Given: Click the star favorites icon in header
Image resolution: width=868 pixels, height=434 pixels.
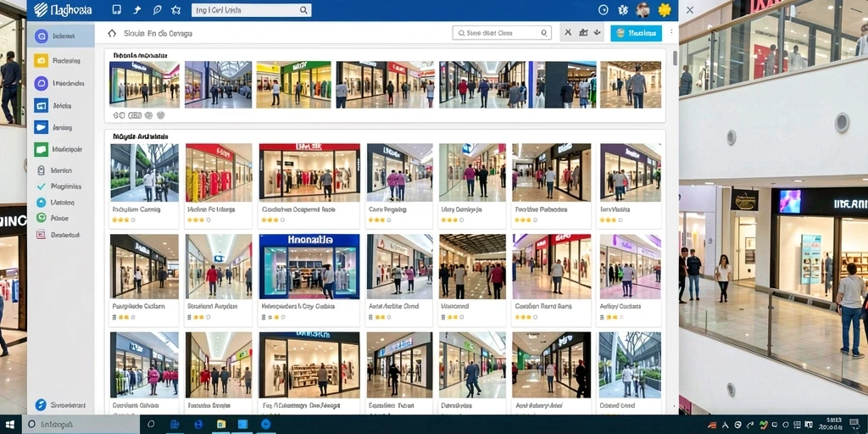Looking at the screenshot, I should (176, 10).
